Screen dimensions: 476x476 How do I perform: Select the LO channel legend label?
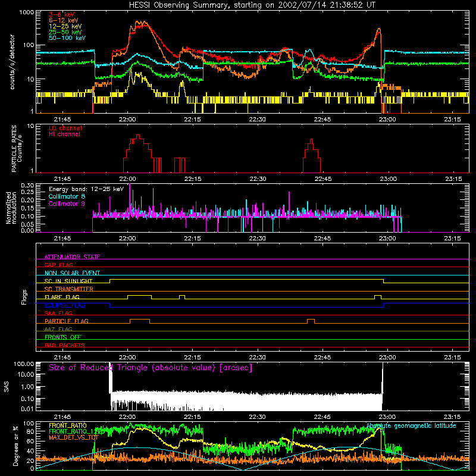click(x=65, y=128)
